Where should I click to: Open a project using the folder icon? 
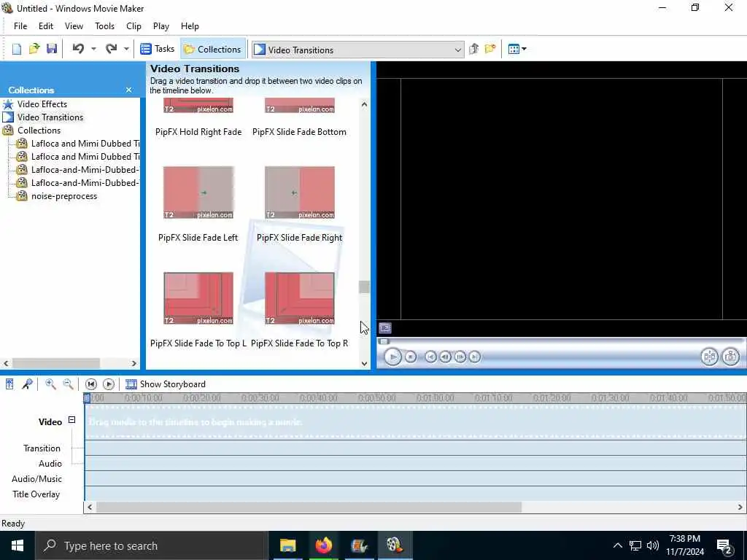point(34,49)
